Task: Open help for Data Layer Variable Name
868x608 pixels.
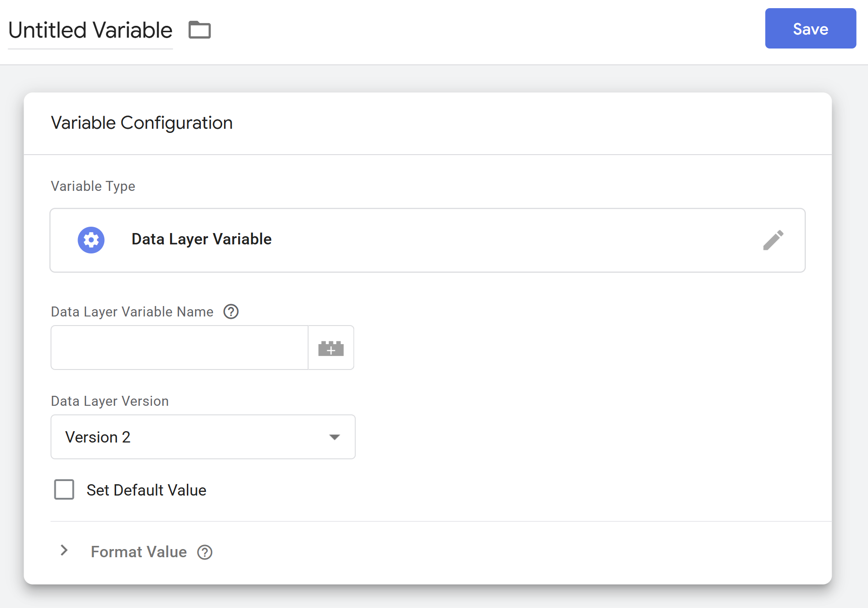Action: [231, 312]
